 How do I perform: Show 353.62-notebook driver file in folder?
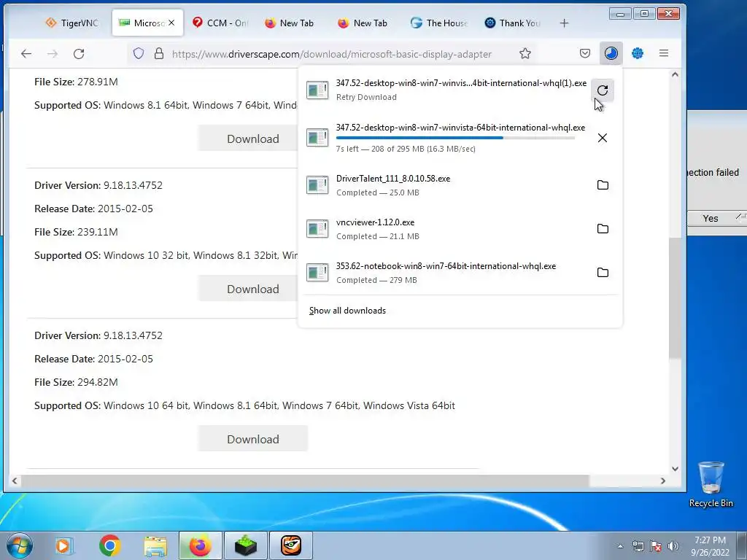(603, 273)
